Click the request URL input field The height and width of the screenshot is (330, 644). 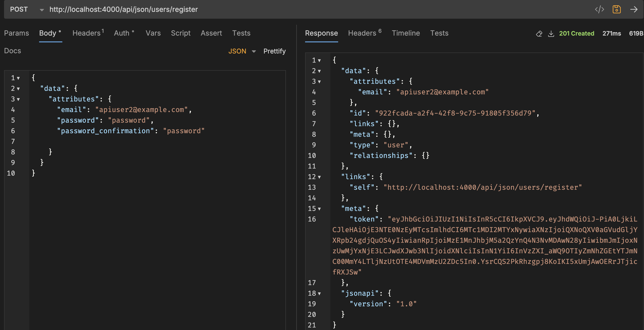[303, 10]
